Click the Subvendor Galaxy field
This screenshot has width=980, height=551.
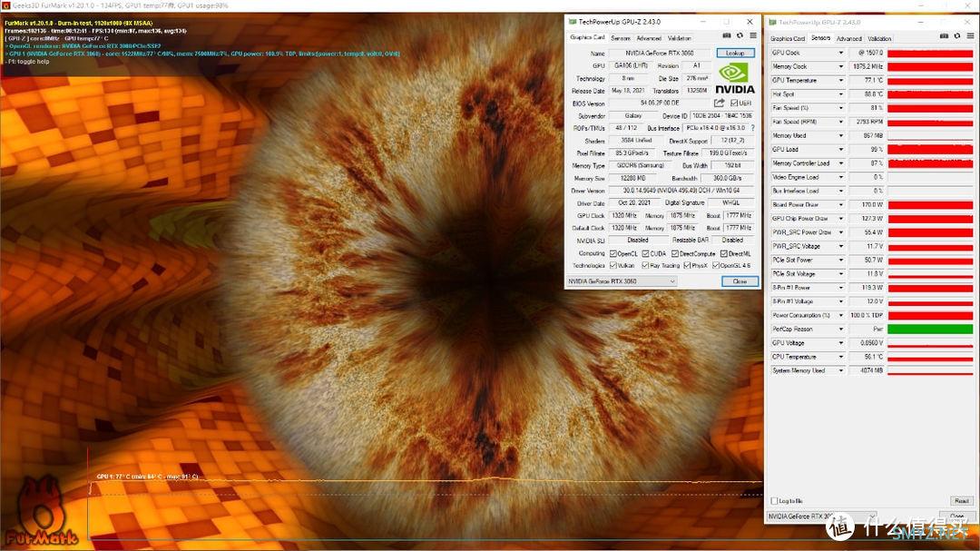click(x=633, y=115)
